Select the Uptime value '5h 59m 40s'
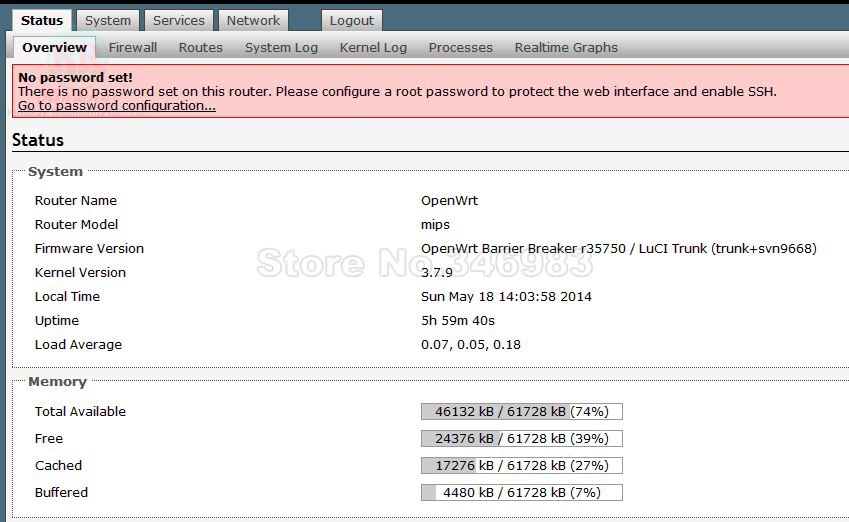Image resolution: width=849 pixels, height=522 pixels. click(458, 321)
